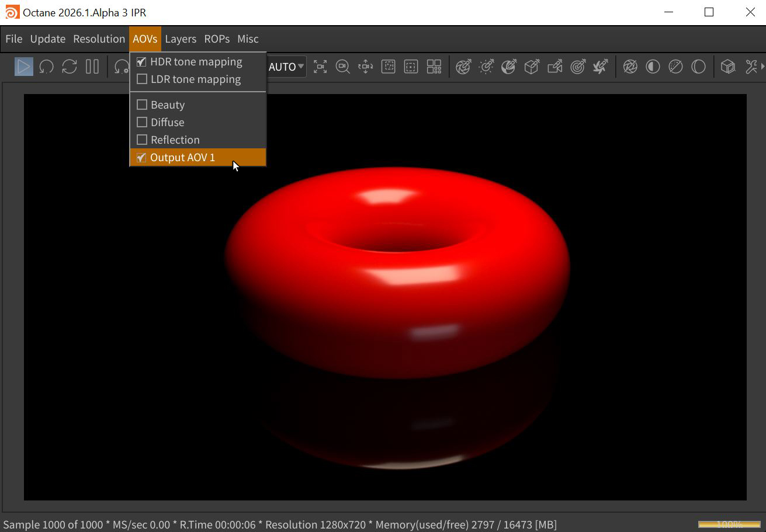Click the camera zoom magnifier icon
The width and height of the screenshot is (766, 532).
(342, 67)
